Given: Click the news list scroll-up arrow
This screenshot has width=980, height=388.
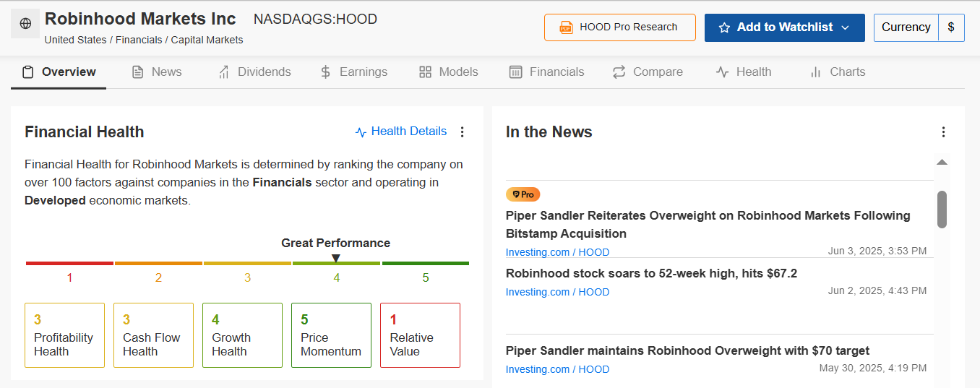Looking at the screenshot, I should [x=942, y=162].
